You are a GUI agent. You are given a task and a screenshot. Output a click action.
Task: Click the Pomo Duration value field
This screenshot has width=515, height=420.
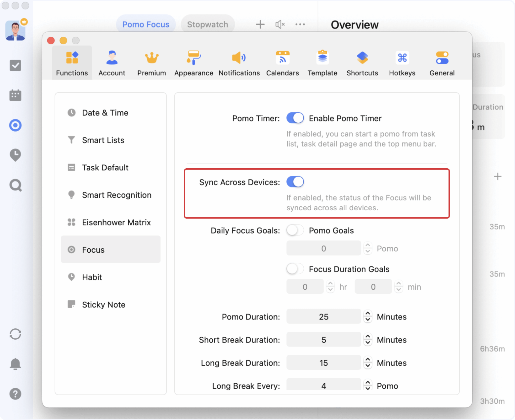323,316
